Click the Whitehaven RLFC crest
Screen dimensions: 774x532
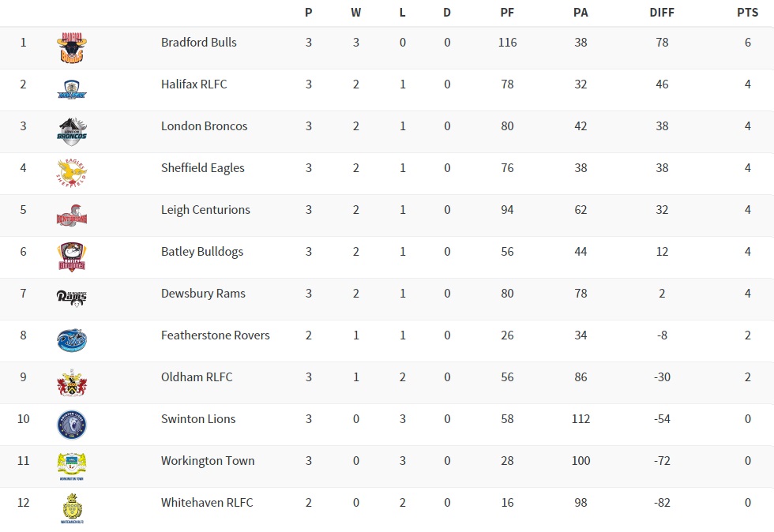[72, 508]
